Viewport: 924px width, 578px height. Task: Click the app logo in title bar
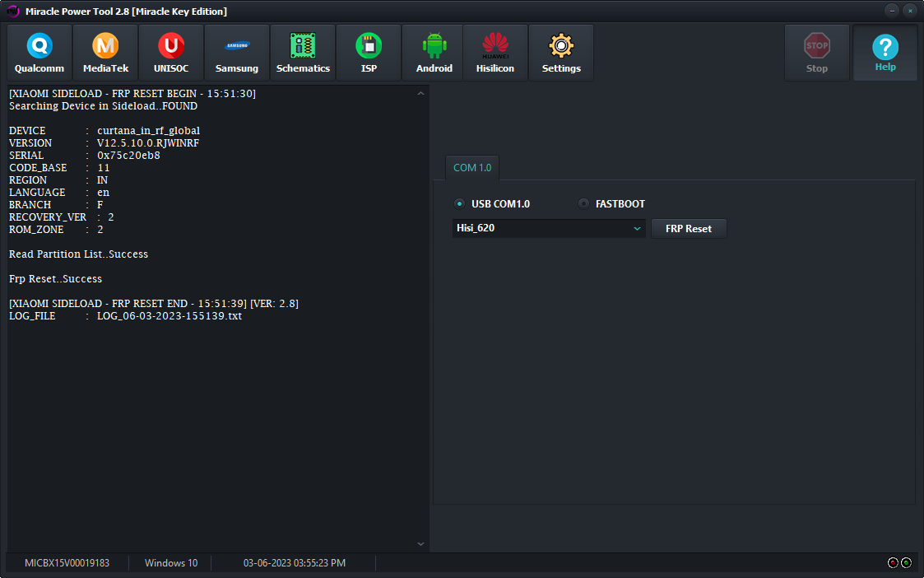[13, 12]
